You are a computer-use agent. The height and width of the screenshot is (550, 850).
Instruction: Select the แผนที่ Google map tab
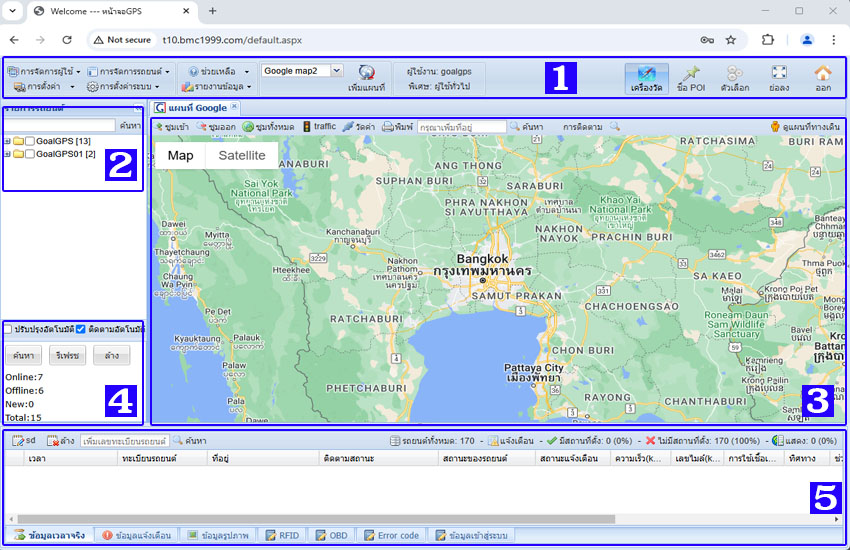pyautogui.click(x=192, y=108)
